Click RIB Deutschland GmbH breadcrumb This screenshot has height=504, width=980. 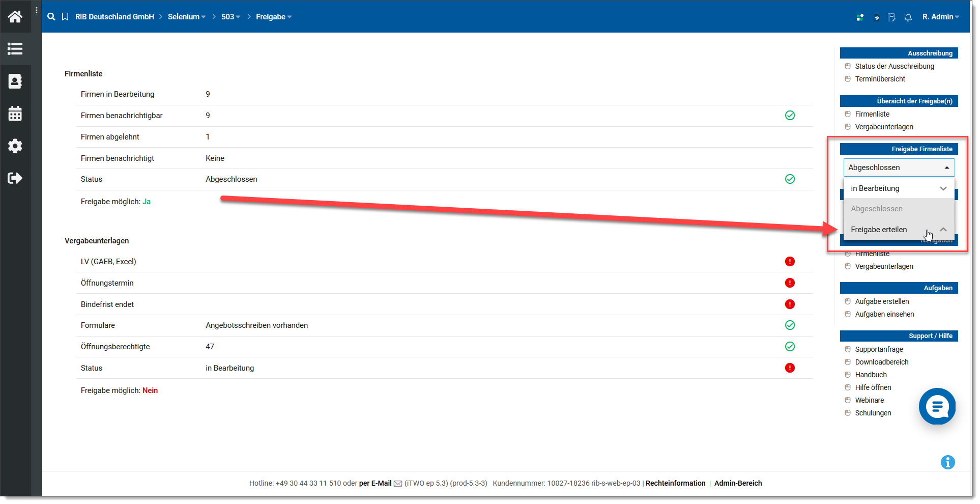pyautogui.click(x=114, y=17)
